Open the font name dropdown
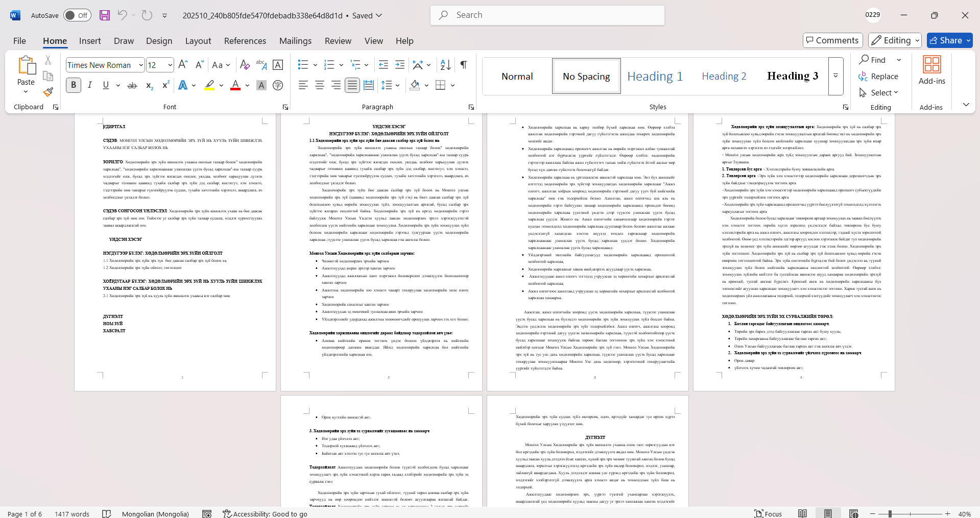Screen dimensions: 980x518 140,65
